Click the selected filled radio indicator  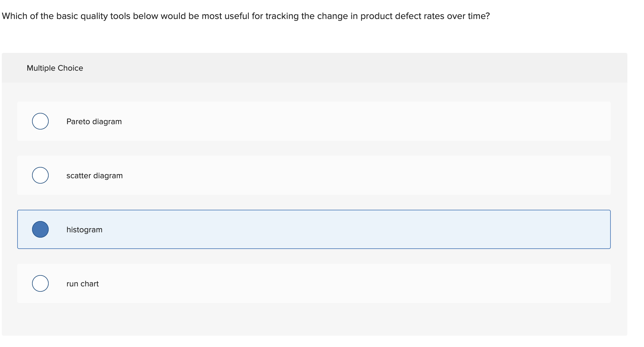pyautogui.click(x=40, y=229)
